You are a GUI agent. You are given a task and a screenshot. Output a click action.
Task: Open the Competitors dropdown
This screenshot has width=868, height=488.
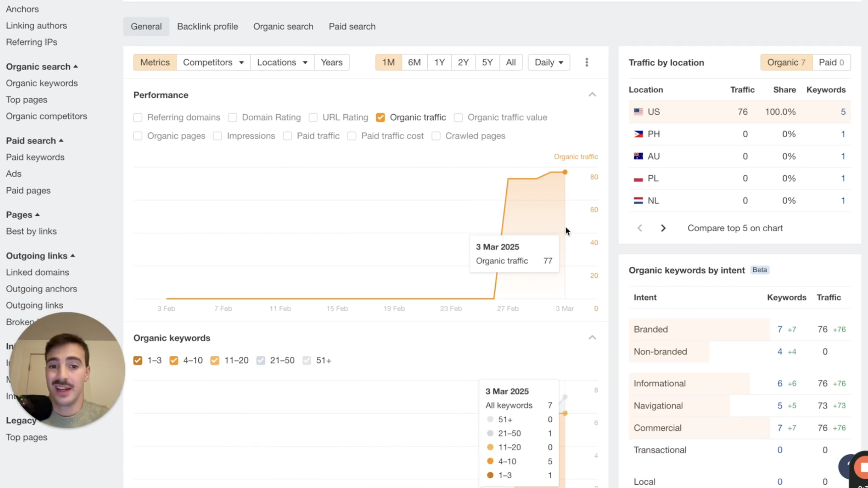pyautogui.click(x=213, y=62)
